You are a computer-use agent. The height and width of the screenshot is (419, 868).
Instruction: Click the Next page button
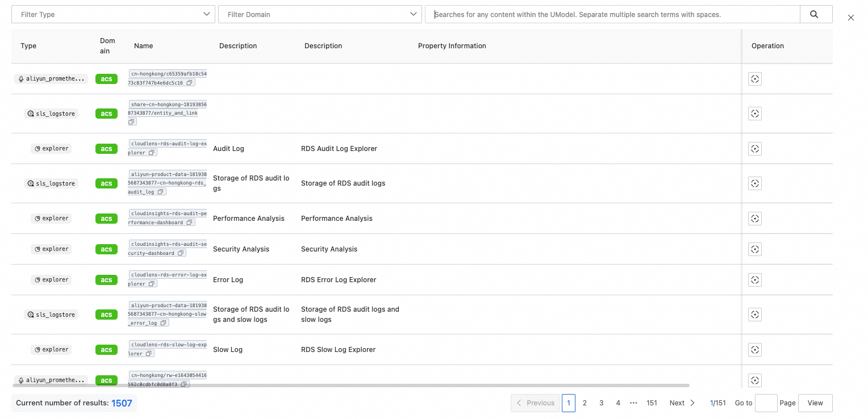[x=682, y=403]
